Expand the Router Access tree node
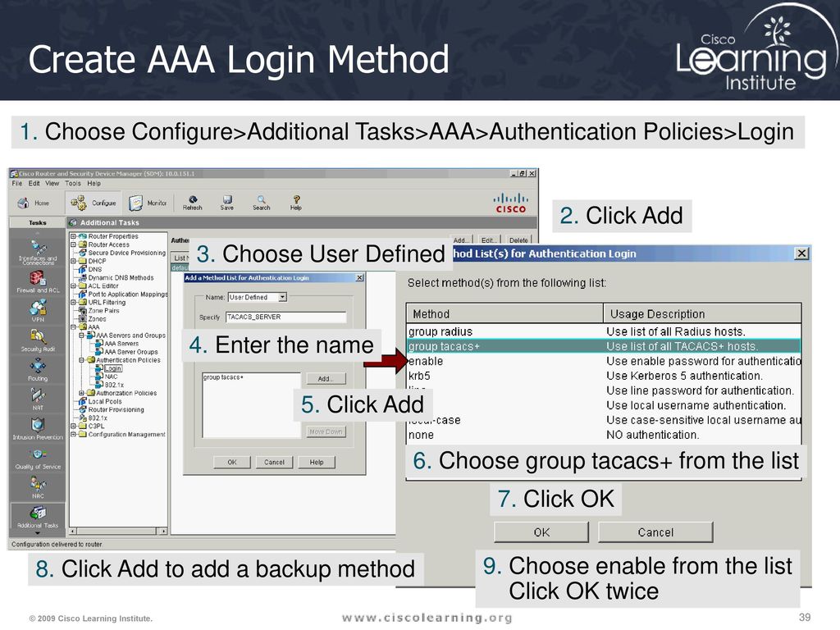Screen dimensions: 840x630 pyautogui.click(x=73, y=244)
